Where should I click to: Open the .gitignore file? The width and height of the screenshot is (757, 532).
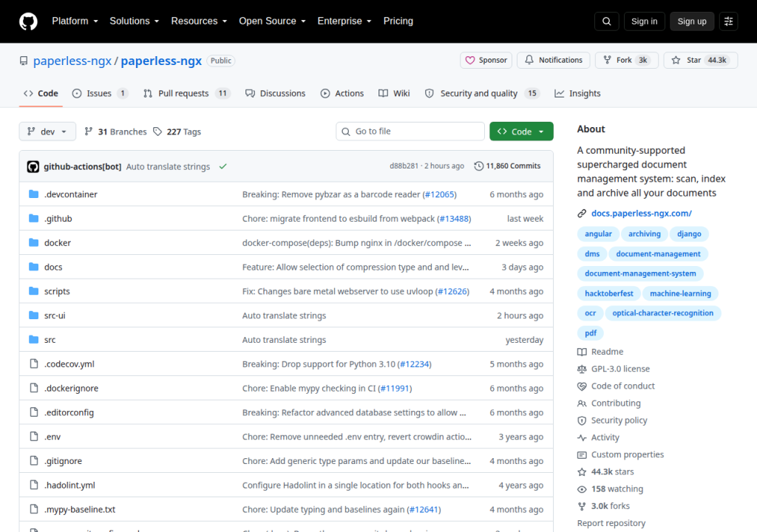[64, 461]
